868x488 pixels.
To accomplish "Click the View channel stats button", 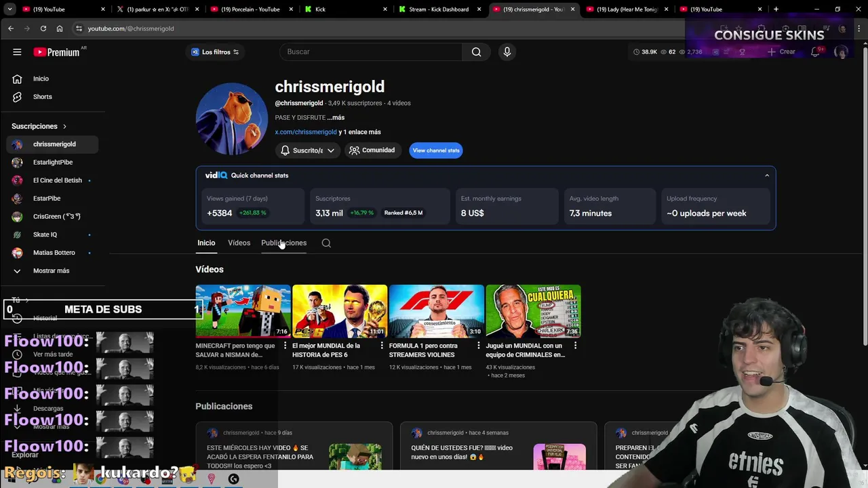I will (436, 150).
